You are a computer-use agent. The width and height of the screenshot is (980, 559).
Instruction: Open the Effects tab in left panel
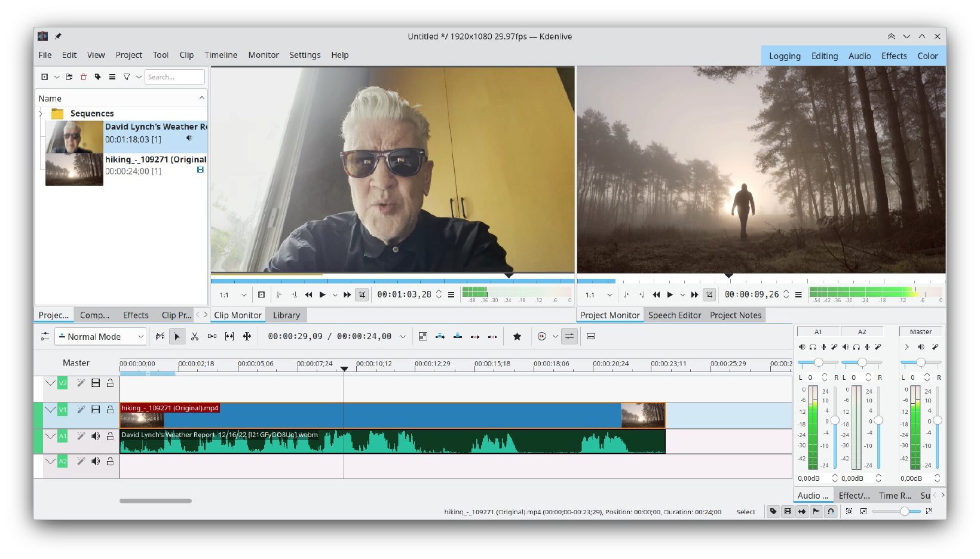click(136, 315)
